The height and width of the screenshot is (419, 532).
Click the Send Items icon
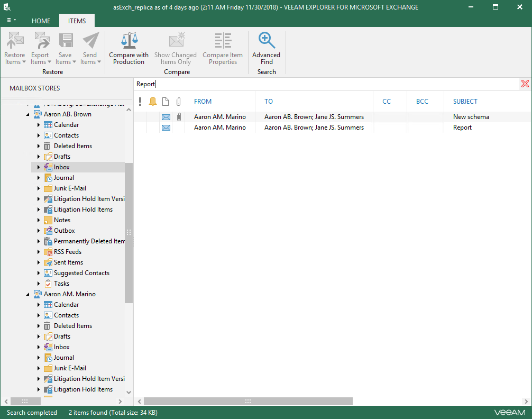pyautogui.click(x=90, y=40)
